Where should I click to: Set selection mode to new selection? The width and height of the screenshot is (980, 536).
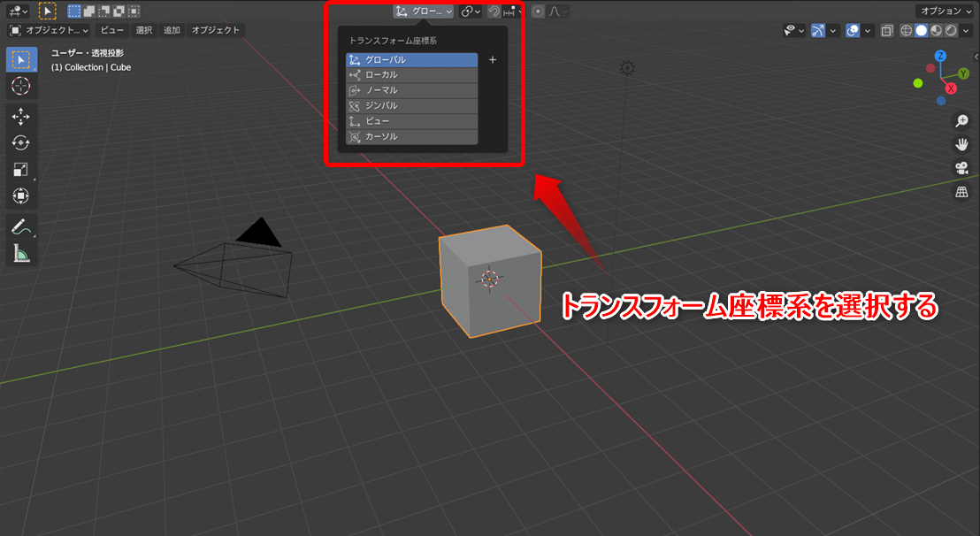coord(74,11)
